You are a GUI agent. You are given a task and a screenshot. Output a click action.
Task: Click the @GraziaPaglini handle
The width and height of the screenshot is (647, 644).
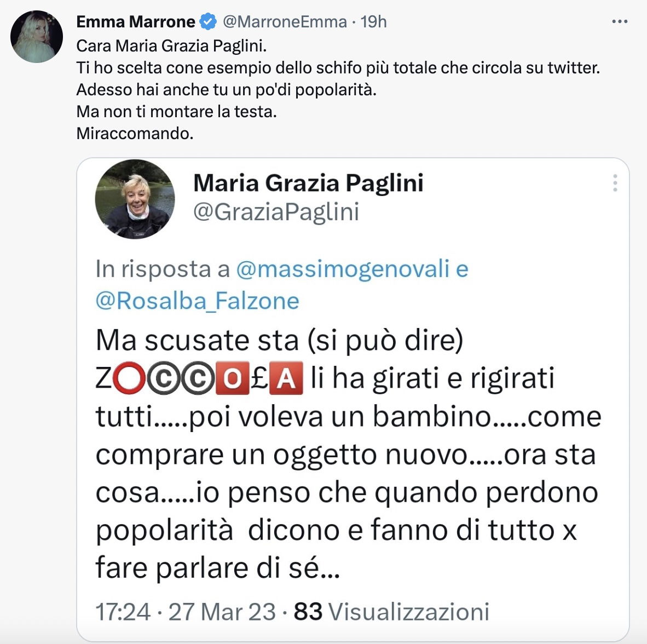(276, 212)
